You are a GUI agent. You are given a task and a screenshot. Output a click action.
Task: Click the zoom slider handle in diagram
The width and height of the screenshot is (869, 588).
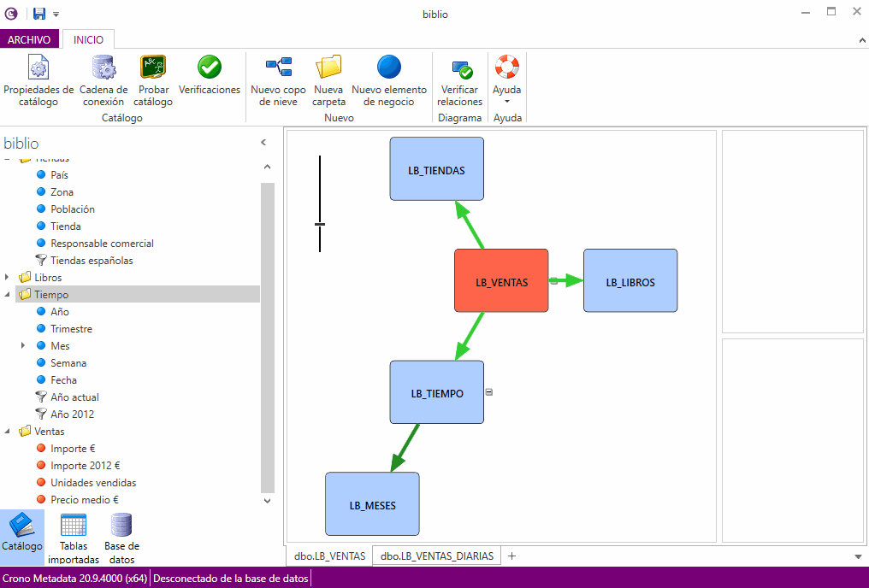pyautogui.click(x=320, y=225)
